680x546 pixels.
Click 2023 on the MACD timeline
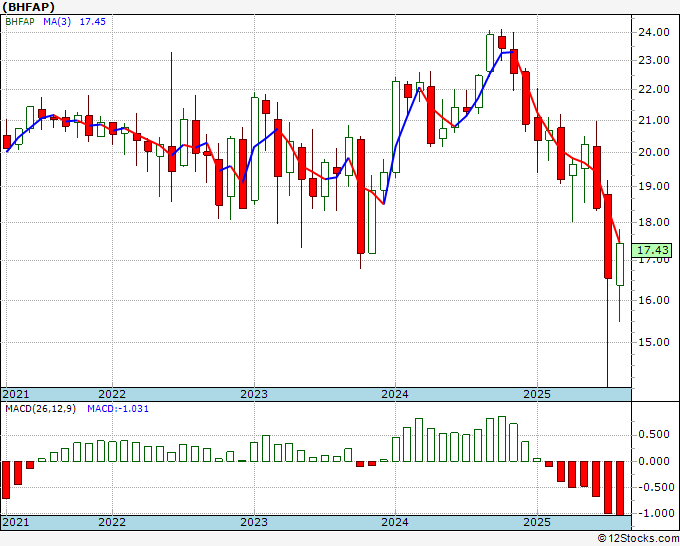(254, 522)
